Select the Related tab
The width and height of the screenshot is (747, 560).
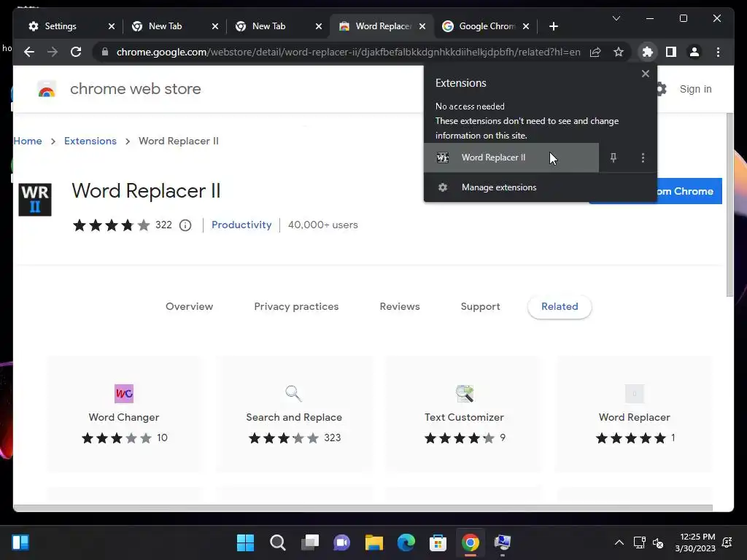pyautogui.click(x=560, y=307)
